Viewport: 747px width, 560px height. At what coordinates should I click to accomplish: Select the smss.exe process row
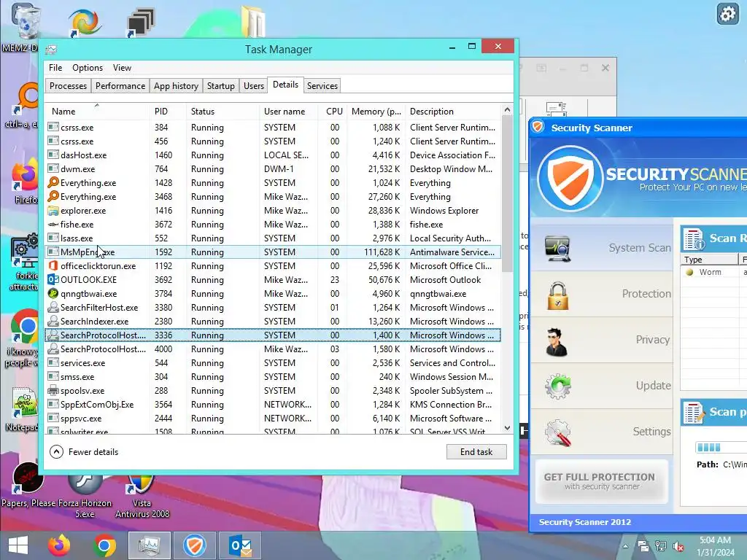(273, 377)
